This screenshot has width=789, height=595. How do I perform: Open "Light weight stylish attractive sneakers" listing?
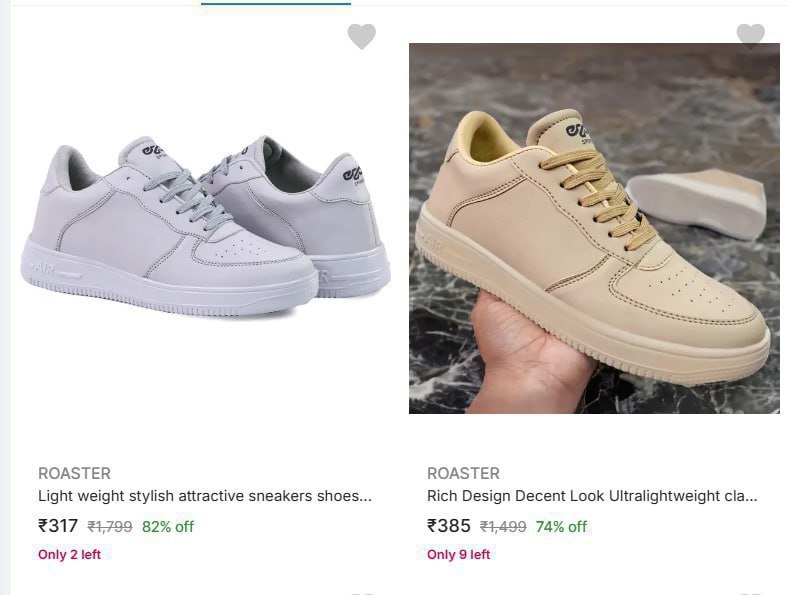click(205, 496)
